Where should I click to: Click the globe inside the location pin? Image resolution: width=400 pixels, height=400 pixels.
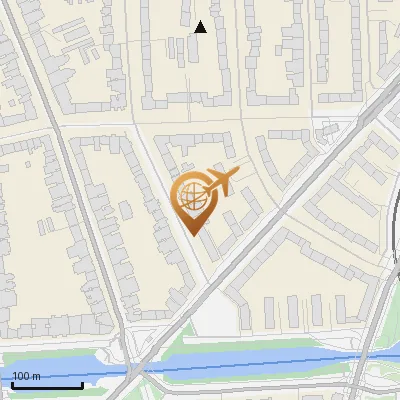coord(194,196)
